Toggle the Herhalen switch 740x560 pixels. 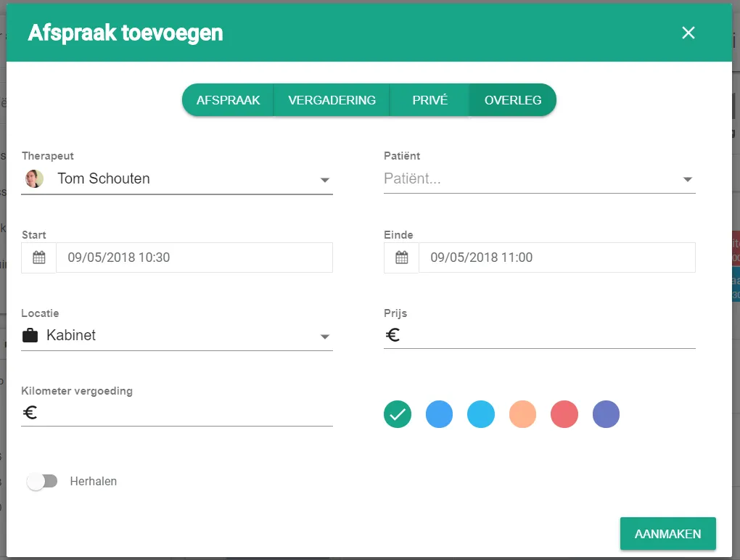pos(42,481)
